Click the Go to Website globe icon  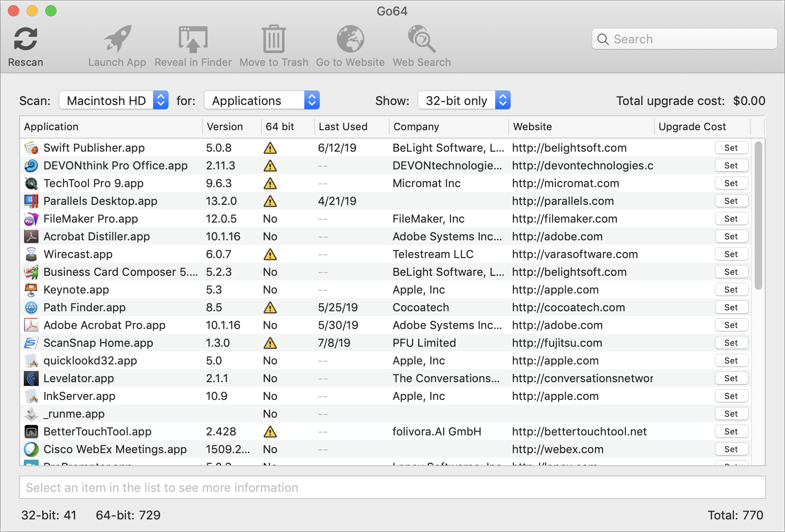pyautogui.click(x=350, y=39)
